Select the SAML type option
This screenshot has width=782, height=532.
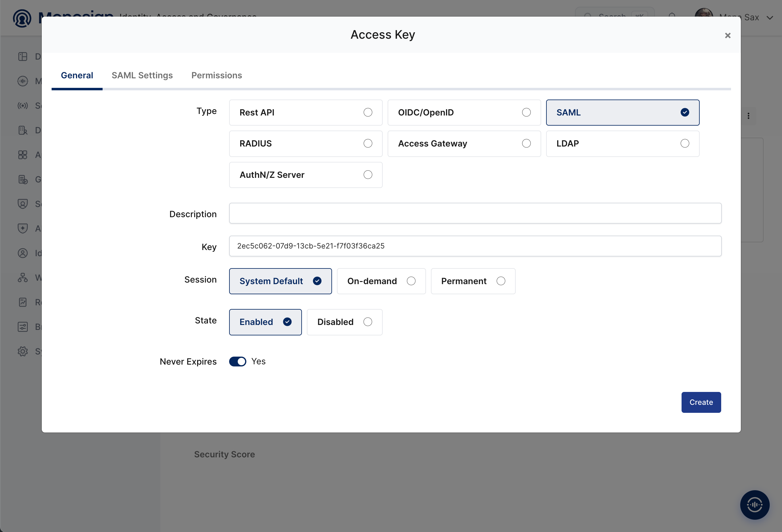[x=623, y=112]
